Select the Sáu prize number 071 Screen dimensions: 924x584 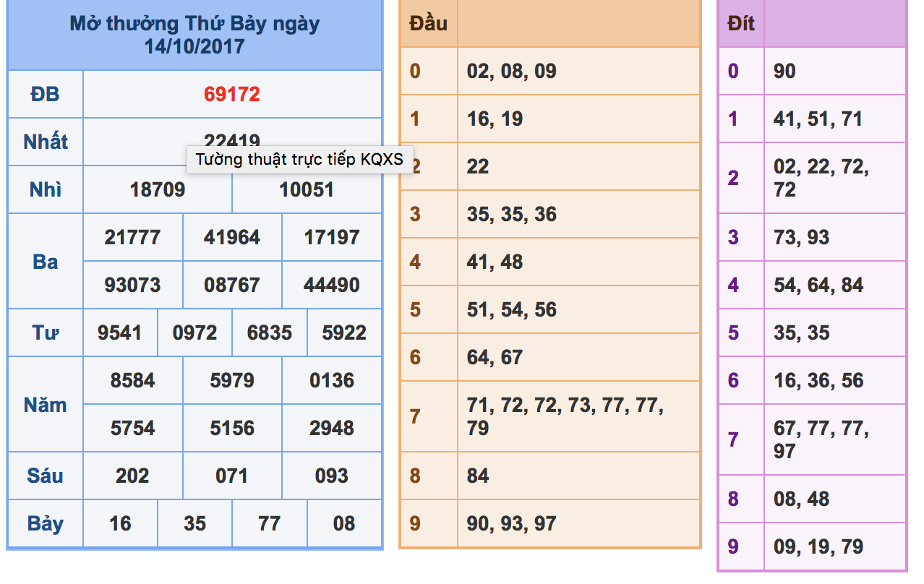click(231, 476)
